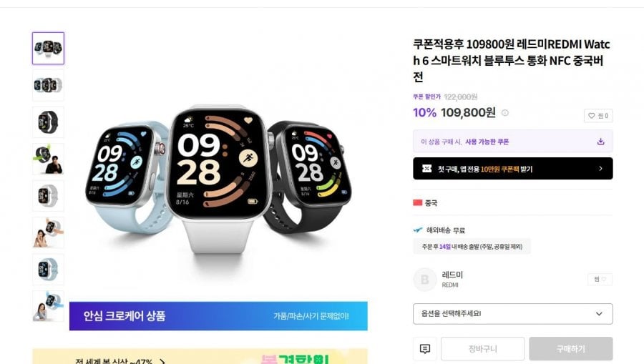Toggle the heart 찜 0 wishlist button

[x=598, y=116]
